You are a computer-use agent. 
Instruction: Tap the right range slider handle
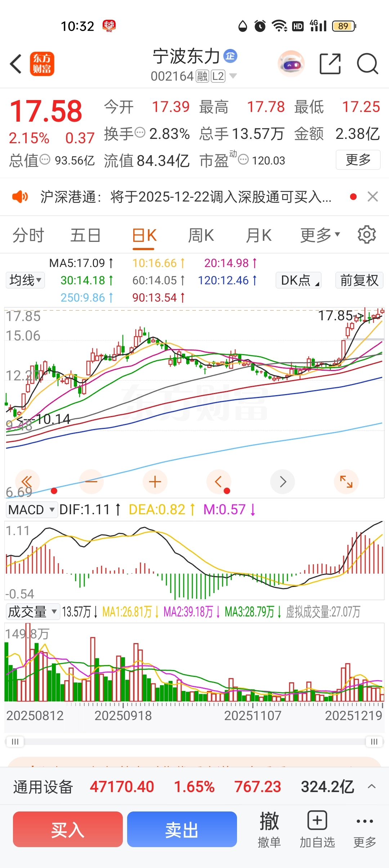click(374, 741)
